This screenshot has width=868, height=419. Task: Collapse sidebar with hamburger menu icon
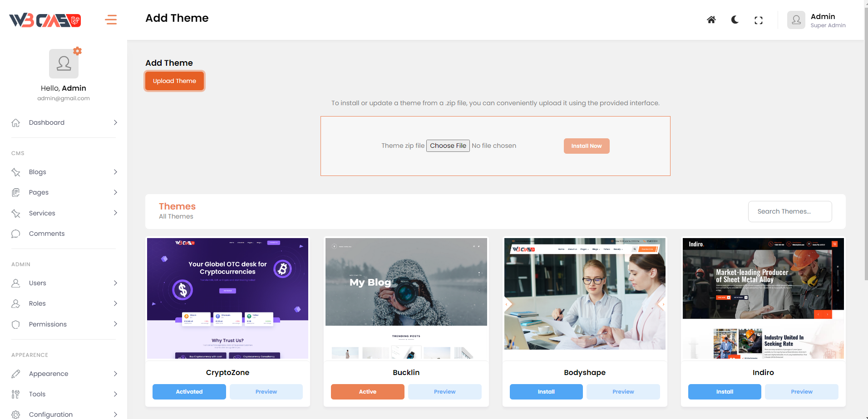pos(111,20)
